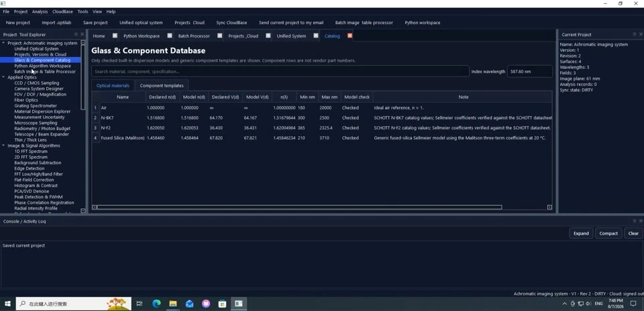Open Batch image table processor toolbar item
The width and height of the screenshot is (644, 311).
coord(364,23)
